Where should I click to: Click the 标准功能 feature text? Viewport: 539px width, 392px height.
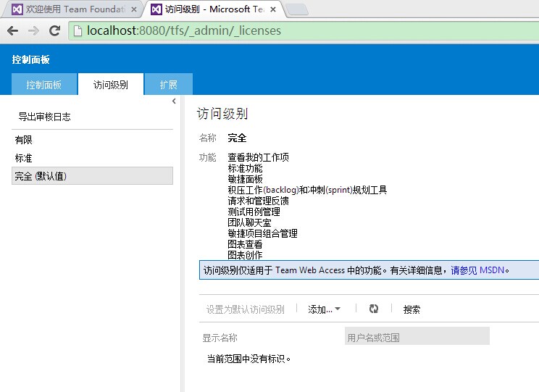pos(245,168)
